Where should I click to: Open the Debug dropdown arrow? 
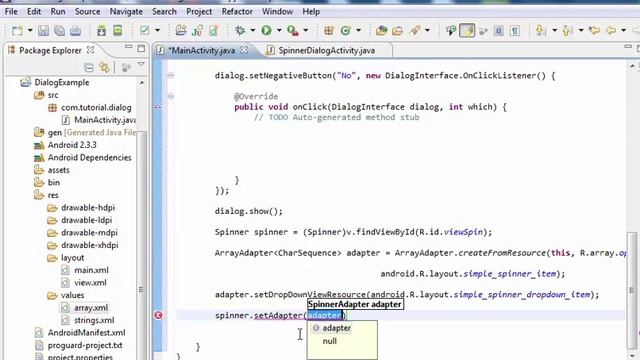252,31
